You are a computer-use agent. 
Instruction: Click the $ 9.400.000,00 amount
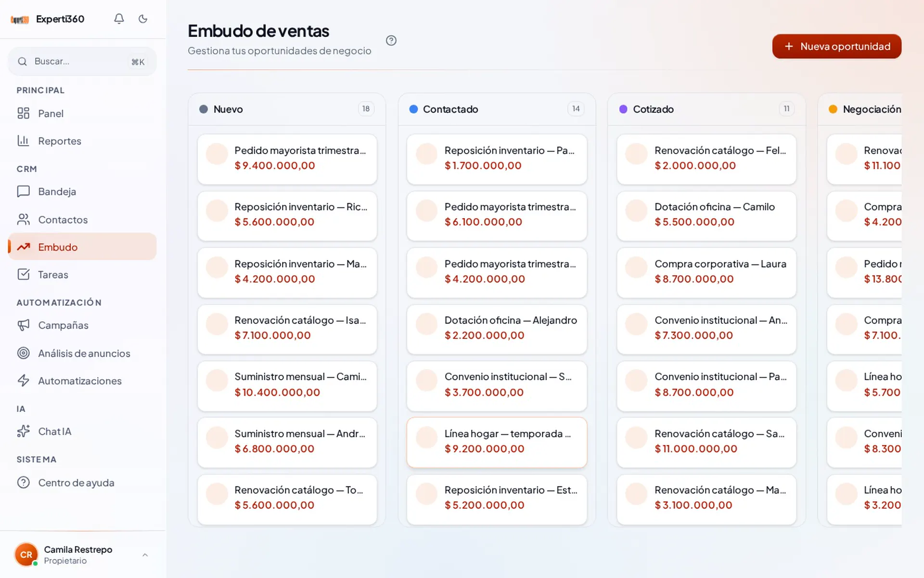(275, 165)
